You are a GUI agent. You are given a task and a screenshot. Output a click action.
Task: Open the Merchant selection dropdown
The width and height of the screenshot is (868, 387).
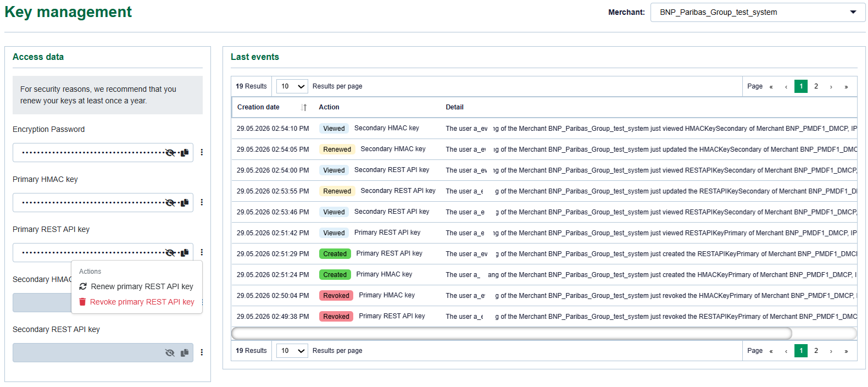click(758, 12)
